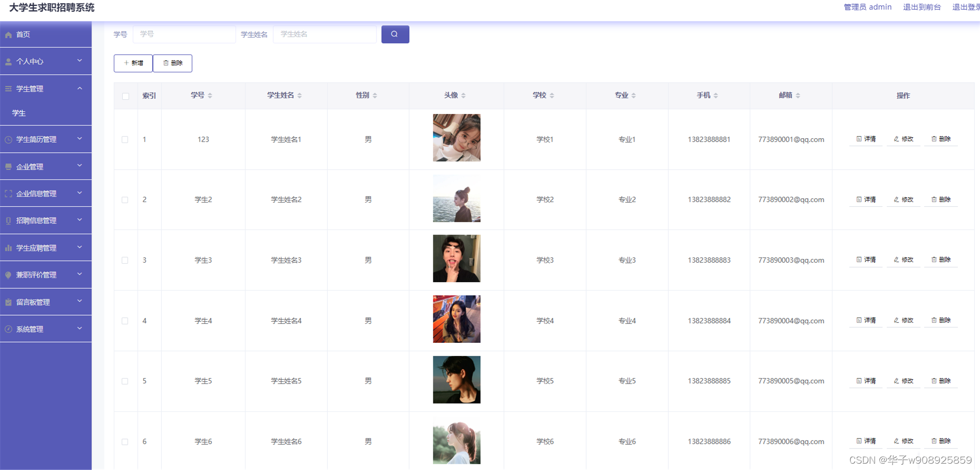Open the 首页 menu item

tap(46, 34)
